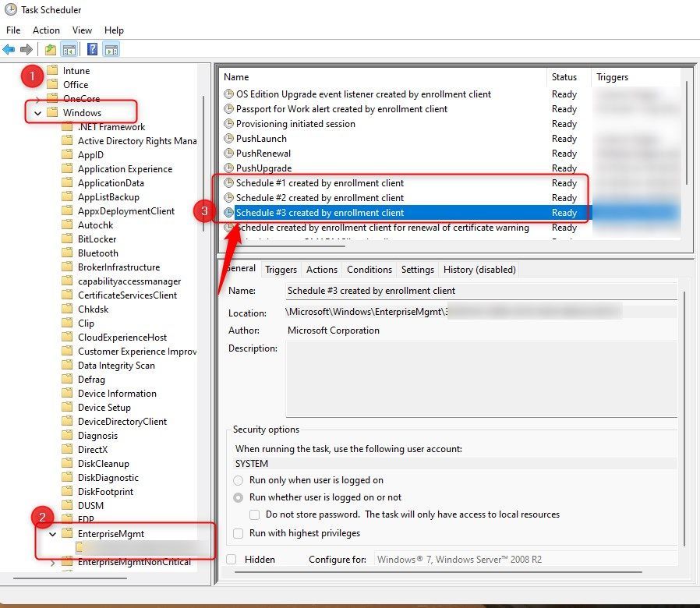This screenshot has height=608, width=700.
Task: Toggle the Show/Hide Action Pane icon
Action: (111, 50)
